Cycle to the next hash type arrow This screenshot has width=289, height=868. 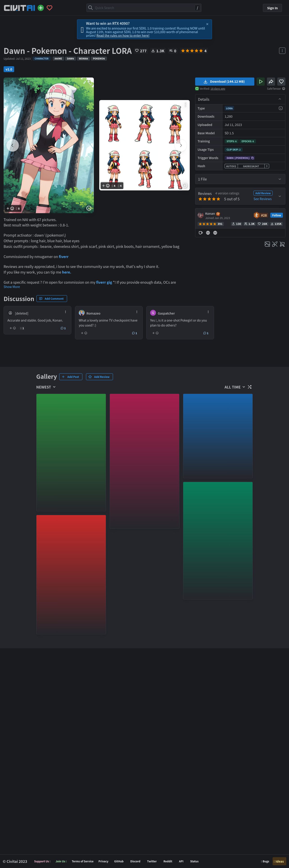267,166
